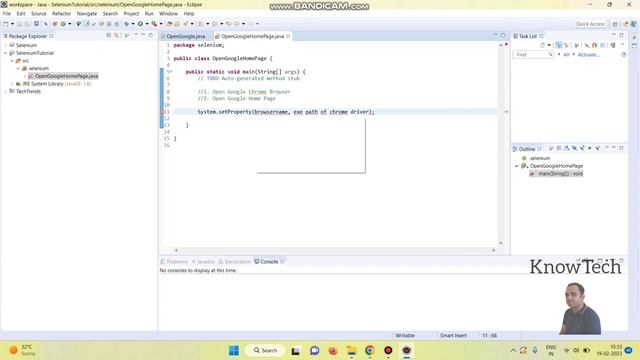This screenshot has height=360, width=640.
Task: Click Synchronize Changed icon in Task List
Action: pyautogui.click(x=613, y=45)
